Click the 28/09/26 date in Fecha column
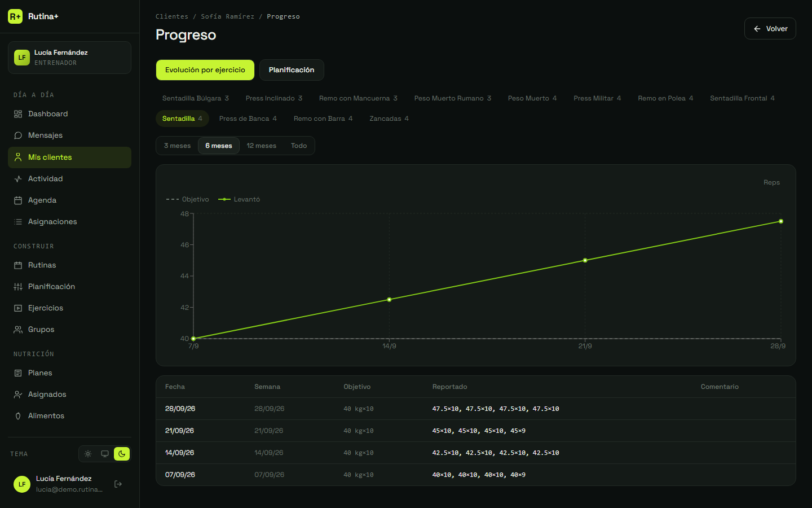Image resolution: width=812 pixels, height=508 pixels. point(180,409)
